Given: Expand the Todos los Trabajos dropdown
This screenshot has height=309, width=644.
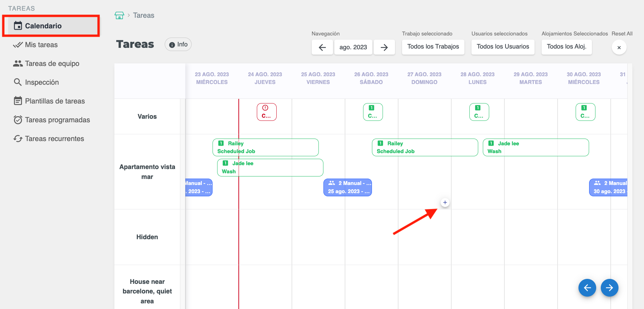Looking at the screenshot, I should tap(433, 47).
